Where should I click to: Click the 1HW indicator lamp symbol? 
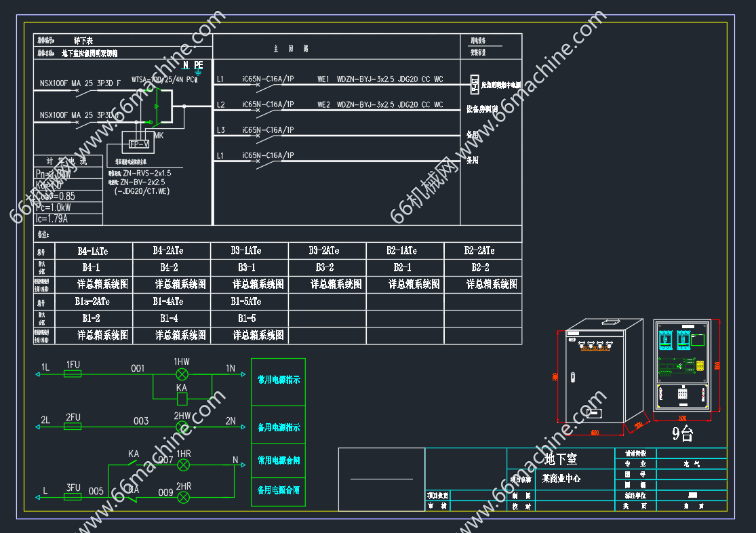click(182, 374)
